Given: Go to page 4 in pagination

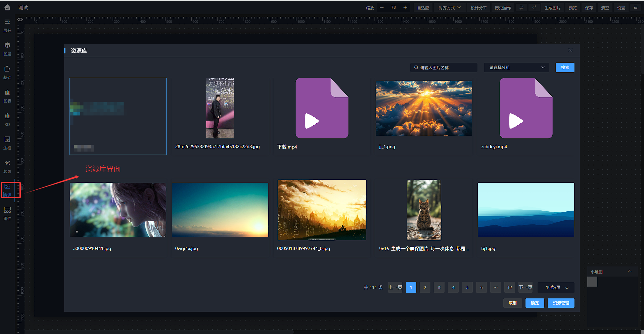Looking at the screenshot, I should (x=453, y=287).
